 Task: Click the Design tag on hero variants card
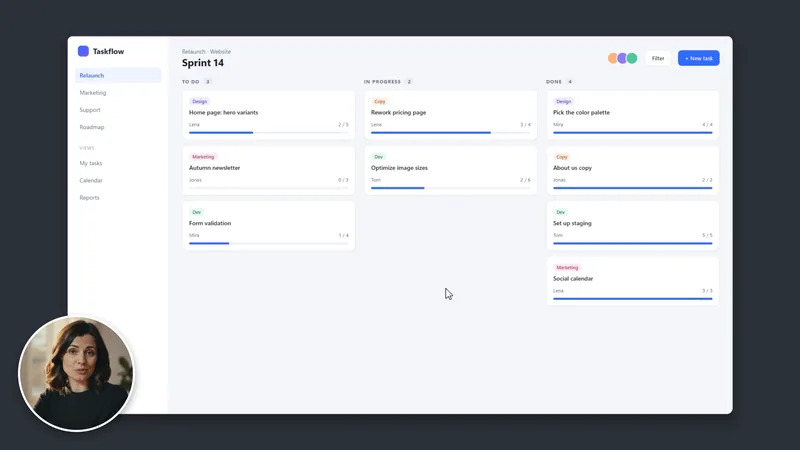click(199, 102)
